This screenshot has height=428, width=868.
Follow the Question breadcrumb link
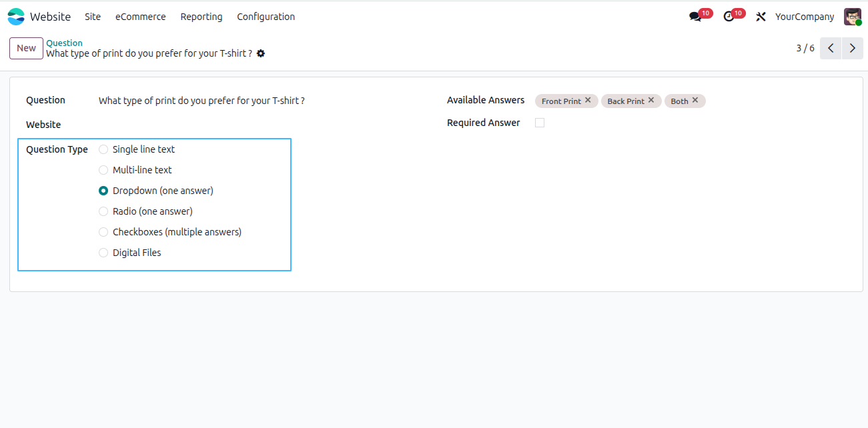pos(64,43)
